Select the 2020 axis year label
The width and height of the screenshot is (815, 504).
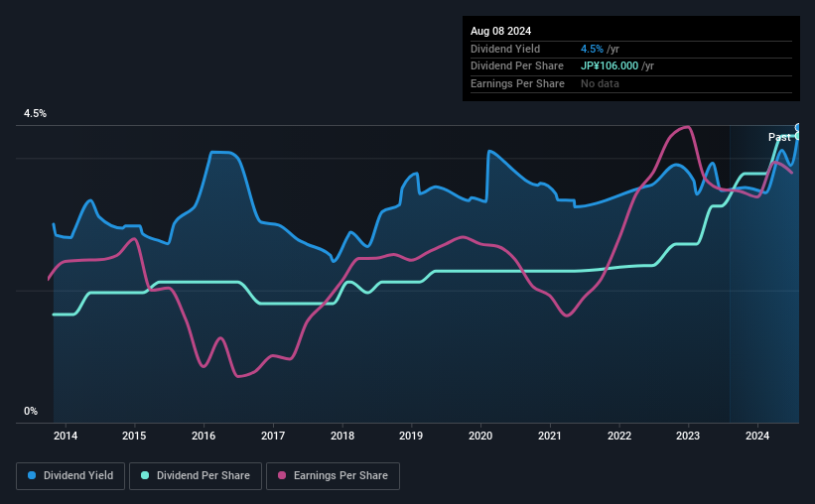pos(480,436)
